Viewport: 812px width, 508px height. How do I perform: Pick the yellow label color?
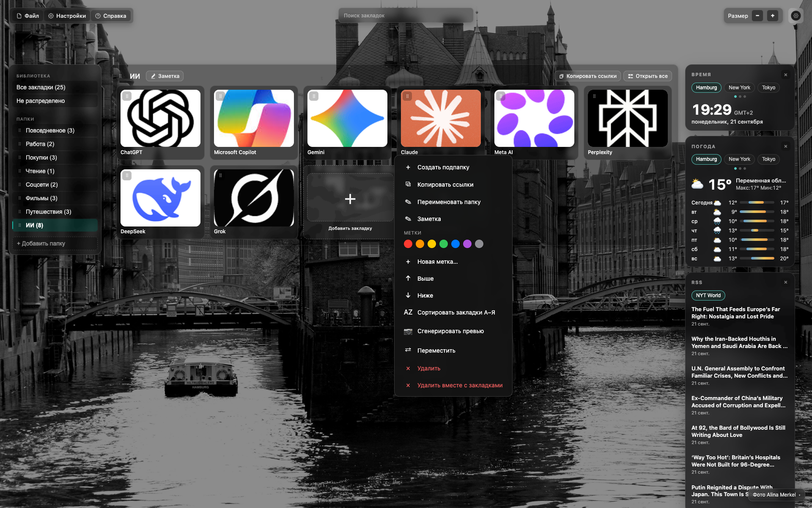click(432, 244)
